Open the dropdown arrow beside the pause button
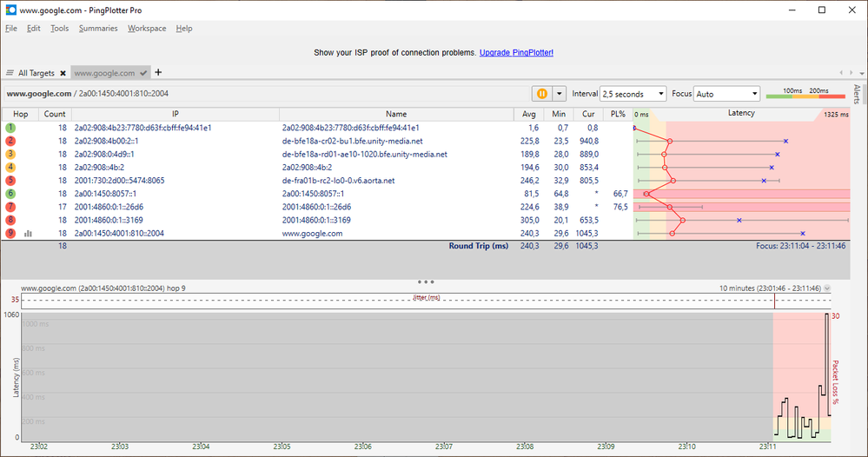Image resolution: width=868 pixels, height=457 pixels. pyautogui.click(x=559, y=94)
